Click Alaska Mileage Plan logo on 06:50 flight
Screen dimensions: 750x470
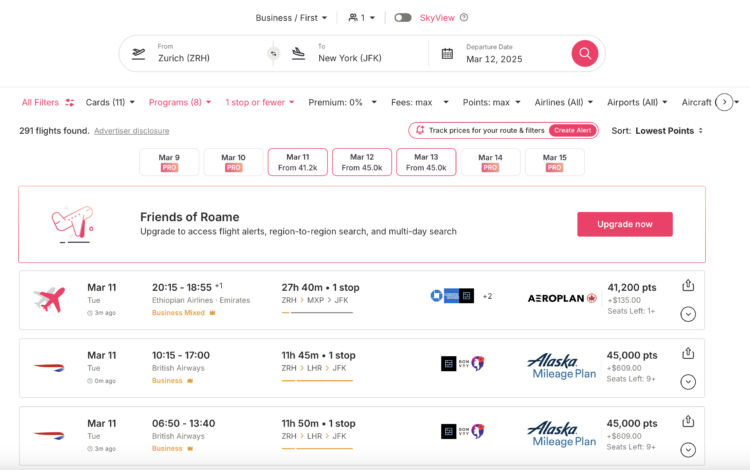(x=562, y=435)
